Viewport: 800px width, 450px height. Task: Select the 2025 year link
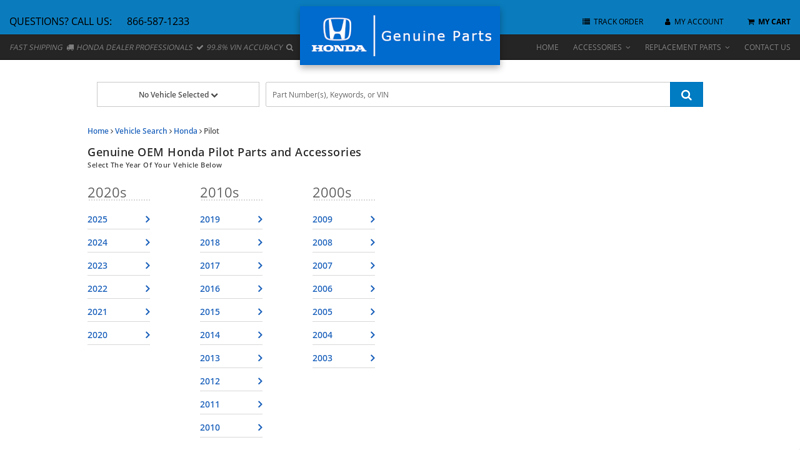pyautogui.click(x=97, y=219)
